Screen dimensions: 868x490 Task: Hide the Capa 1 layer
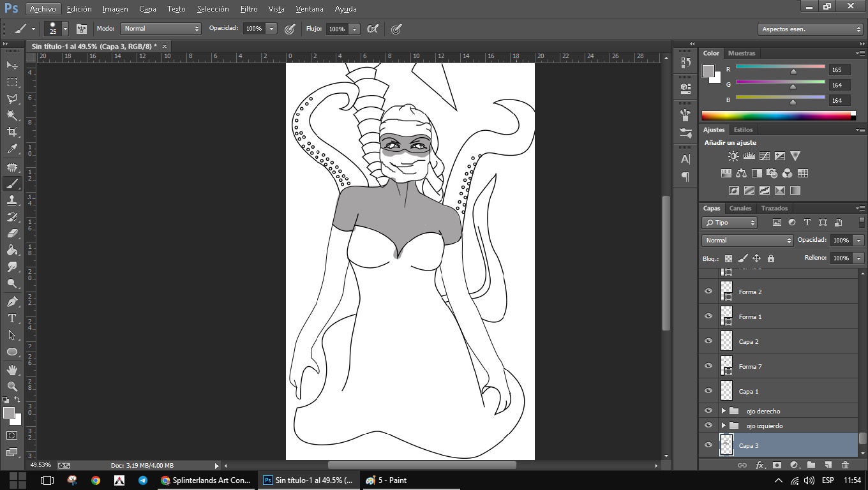point(708,391)
